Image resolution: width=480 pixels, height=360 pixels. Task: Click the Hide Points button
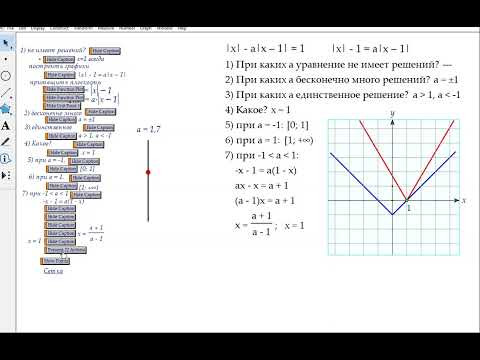(55, 261)
